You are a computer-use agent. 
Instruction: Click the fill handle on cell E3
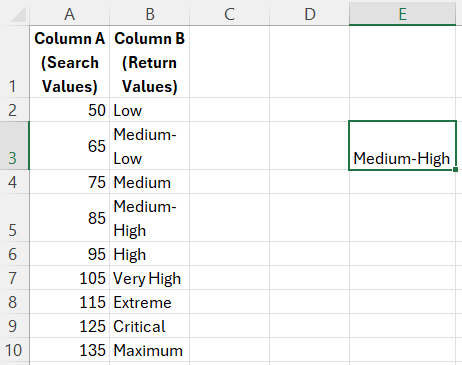pyautogui.click(x=455, y=170)
